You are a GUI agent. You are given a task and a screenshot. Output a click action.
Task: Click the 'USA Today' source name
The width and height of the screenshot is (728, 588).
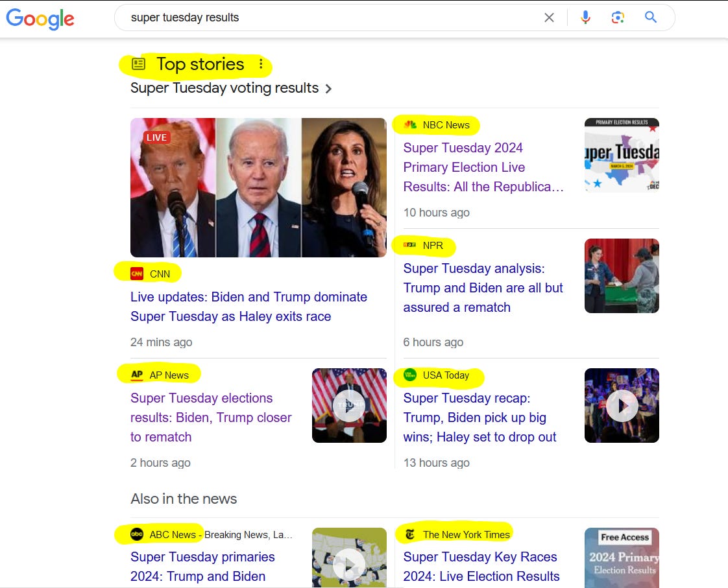click(x=446, y=375)
